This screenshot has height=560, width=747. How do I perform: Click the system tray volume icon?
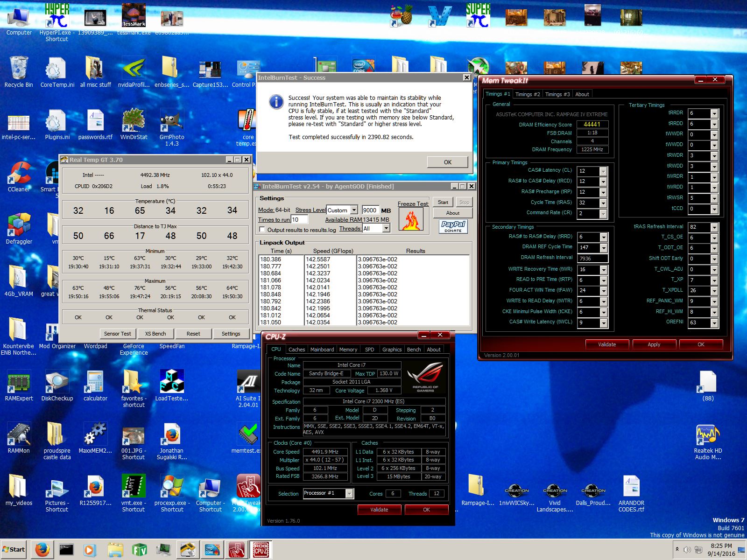(687, 549)
